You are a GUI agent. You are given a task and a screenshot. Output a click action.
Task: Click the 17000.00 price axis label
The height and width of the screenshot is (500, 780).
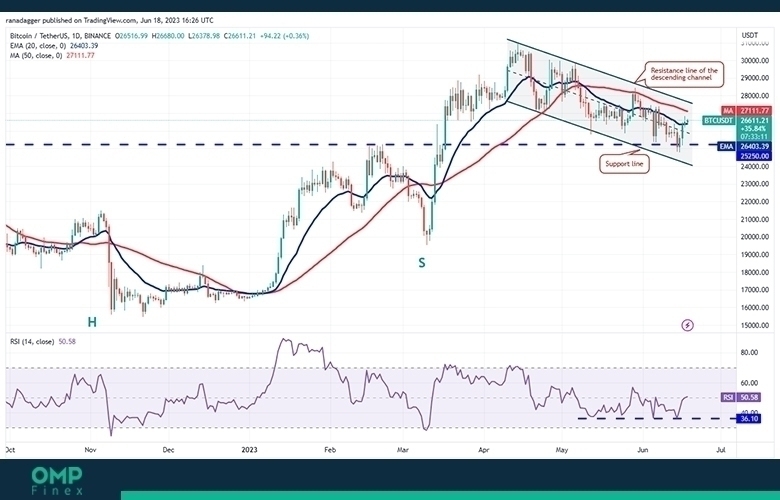coord(755,290)
